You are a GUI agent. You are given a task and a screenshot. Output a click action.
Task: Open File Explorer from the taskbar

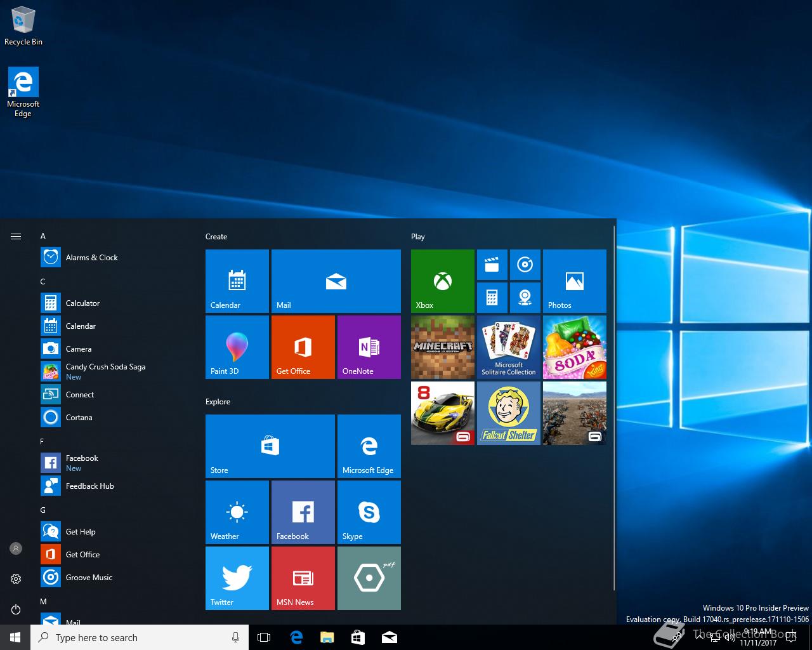(327, 637)
